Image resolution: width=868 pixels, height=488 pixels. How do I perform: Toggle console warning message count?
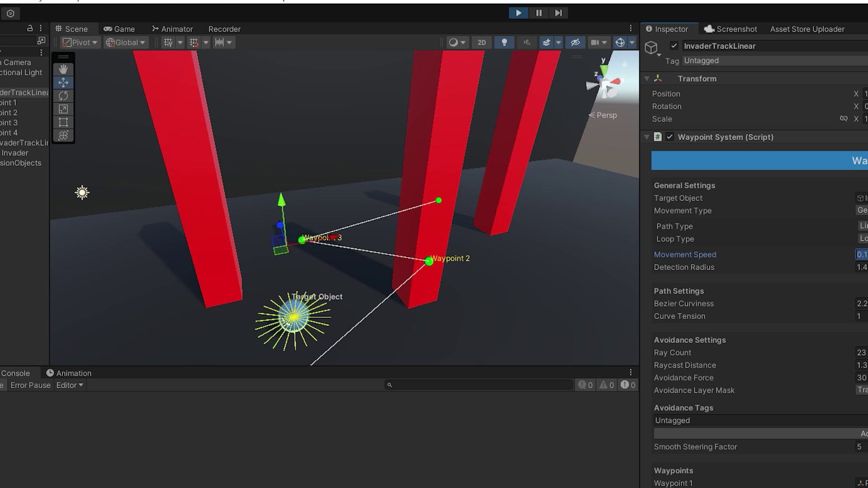point(607,385)
